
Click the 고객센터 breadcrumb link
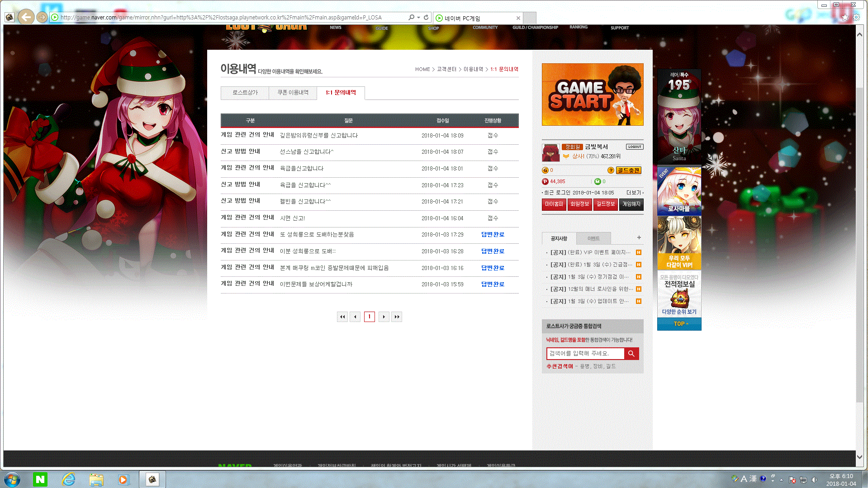point(446,69)
